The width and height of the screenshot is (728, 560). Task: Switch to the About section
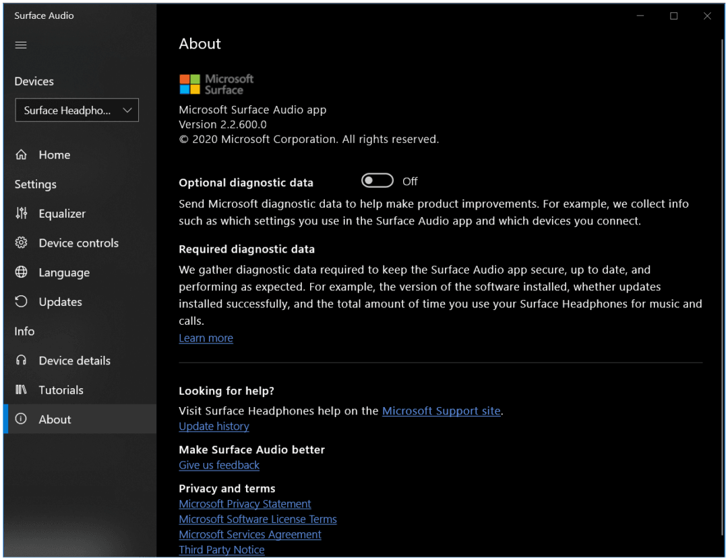click(55, 418)
